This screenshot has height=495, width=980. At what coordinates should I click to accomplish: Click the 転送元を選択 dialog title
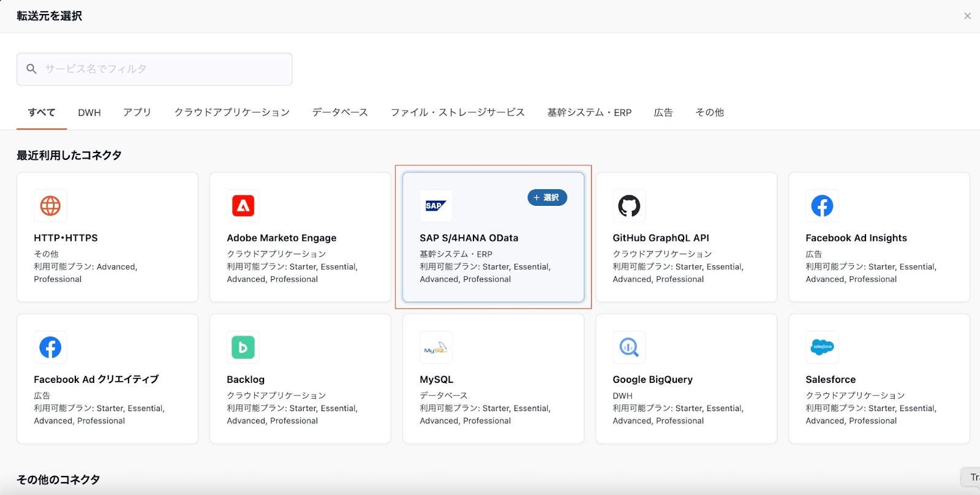coord(50,16)
